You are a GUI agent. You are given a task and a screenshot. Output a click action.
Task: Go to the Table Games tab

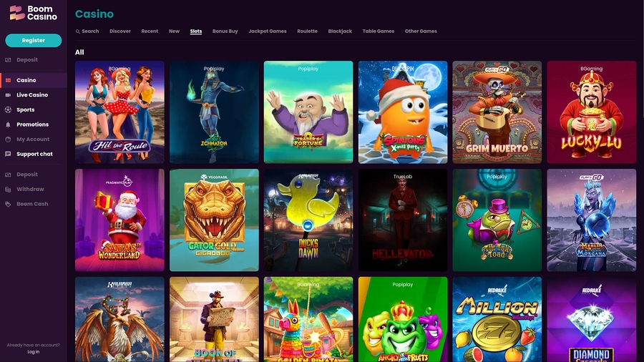379,31
